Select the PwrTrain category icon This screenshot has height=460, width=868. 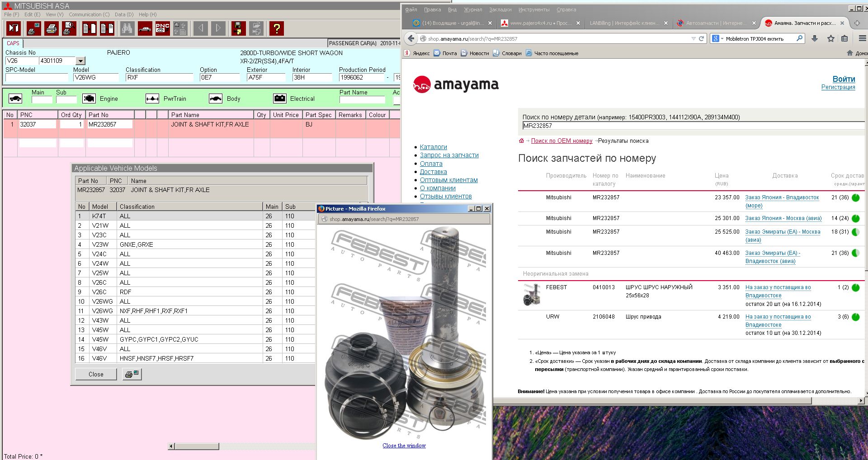(x=152, y=99)
